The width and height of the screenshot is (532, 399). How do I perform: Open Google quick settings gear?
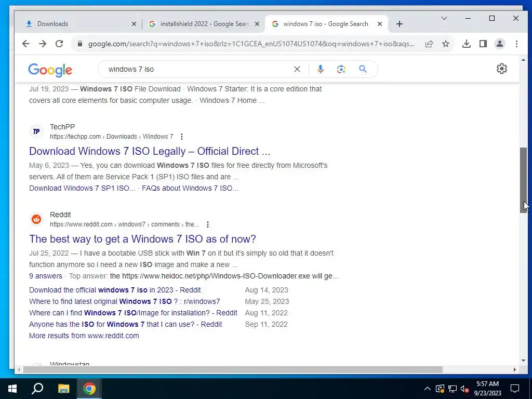point(501,69)
